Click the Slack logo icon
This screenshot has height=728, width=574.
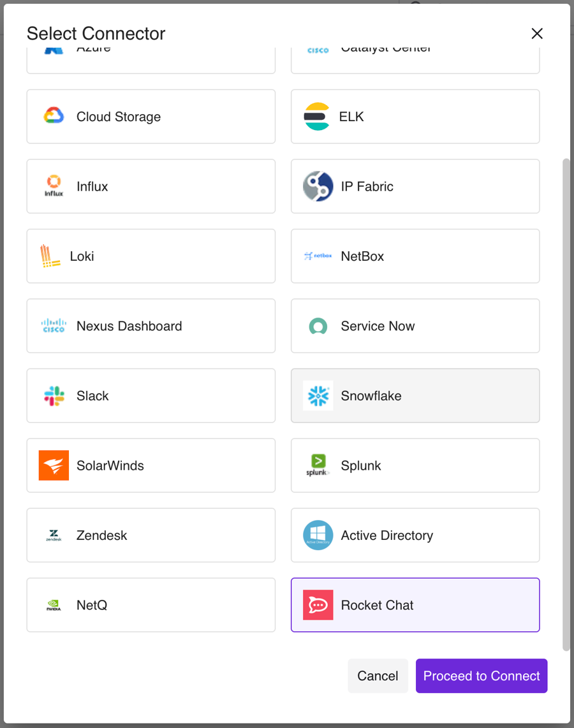tap(54, 396)
